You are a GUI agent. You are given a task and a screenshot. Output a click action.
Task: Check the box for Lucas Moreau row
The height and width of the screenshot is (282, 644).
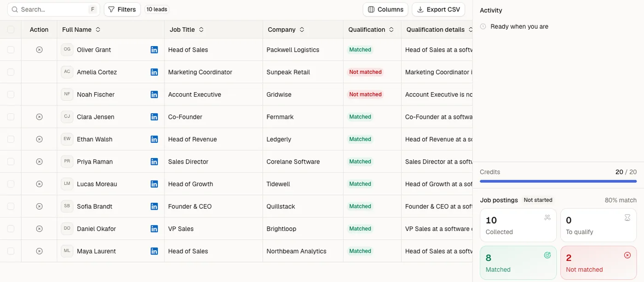click(x=11, y=184)
